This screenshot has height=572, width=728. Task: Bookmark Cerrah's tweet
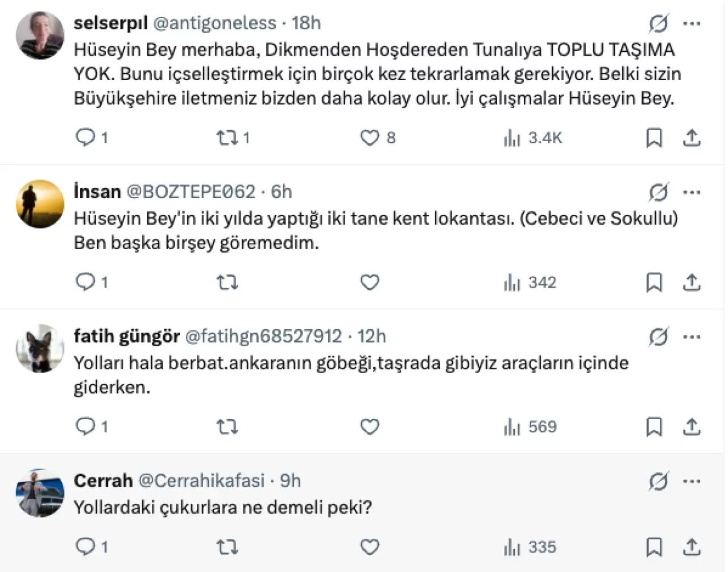(654, 547)
